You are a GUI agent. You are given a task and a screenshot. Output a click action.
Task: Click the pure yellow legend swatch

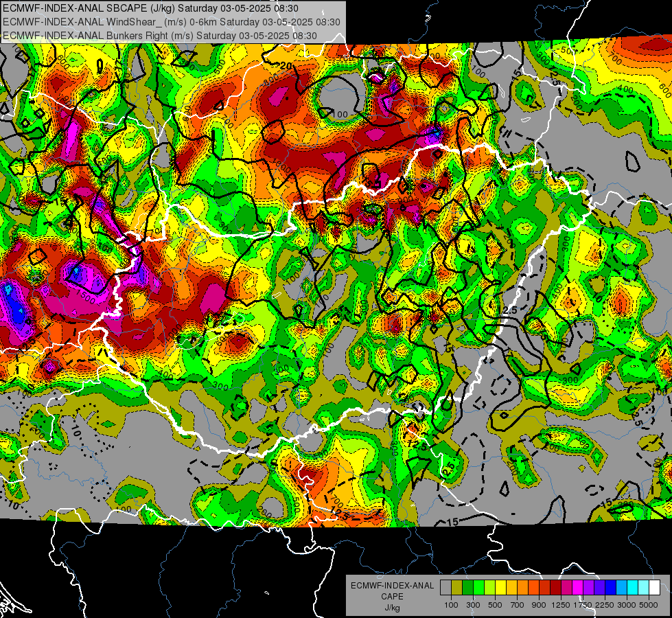500,587
